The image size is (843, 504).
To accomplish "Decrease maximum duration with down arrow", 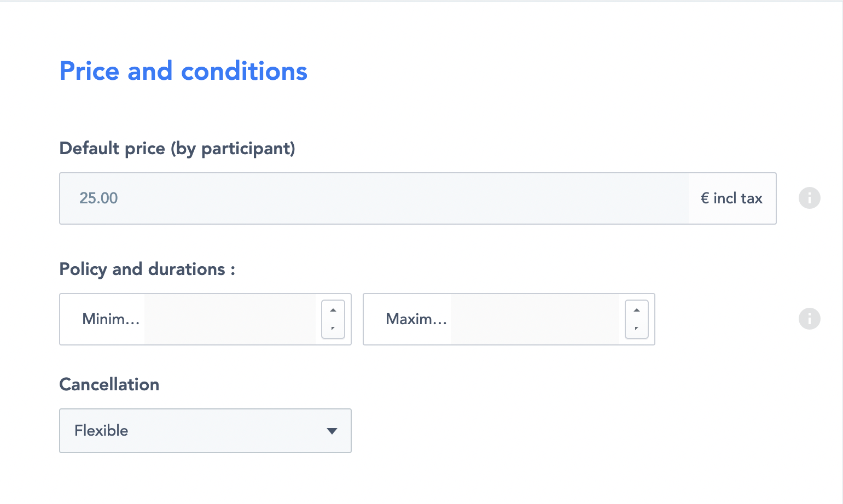I will (636, 328).
